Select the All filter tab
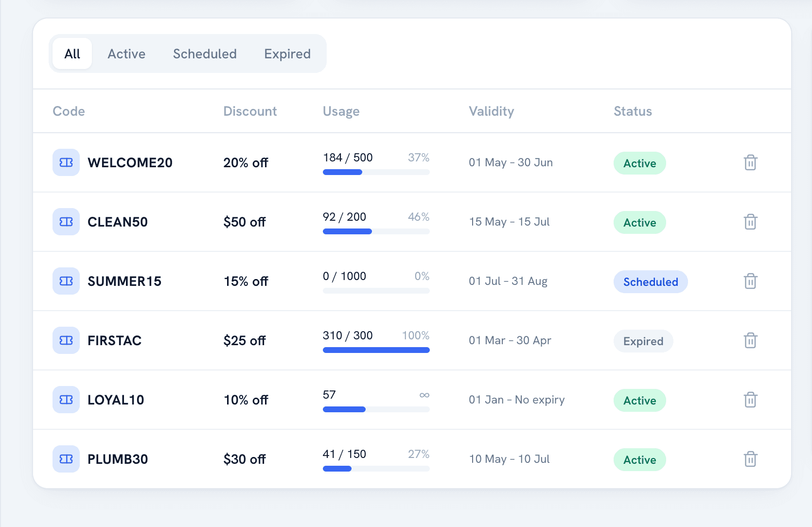Screen dimensions: 812x527 click(72, 53)
